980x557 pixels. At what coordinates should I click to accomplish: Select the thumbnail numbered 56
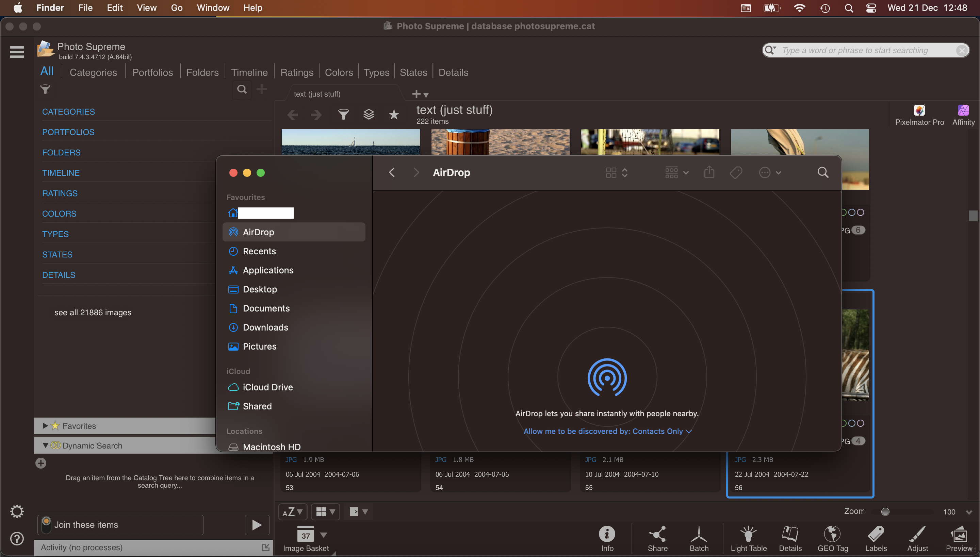point(799,394)
